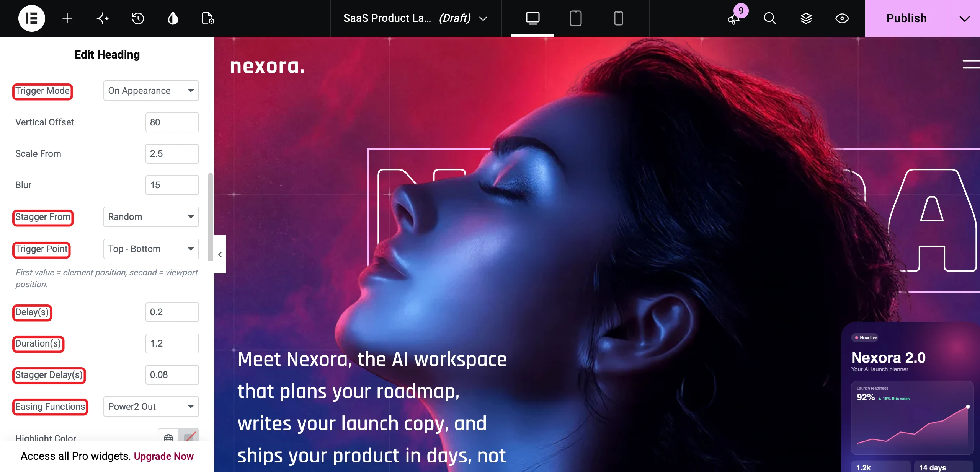The height and width of the screenshot is (472, 980).
Task: Expand Publish options arrow
Action: click(x=964, y=18)
